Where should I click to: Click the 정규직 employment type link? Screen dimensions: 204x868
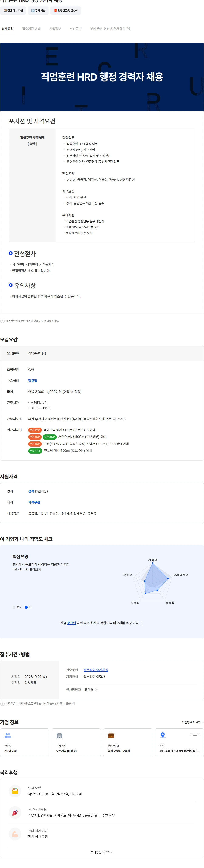(33, 381)
